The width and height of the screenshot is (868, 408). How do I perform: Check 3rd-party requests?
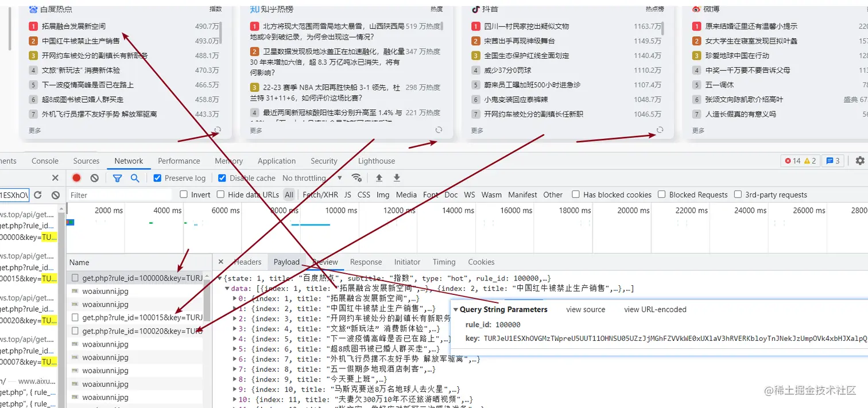point(738,195)
